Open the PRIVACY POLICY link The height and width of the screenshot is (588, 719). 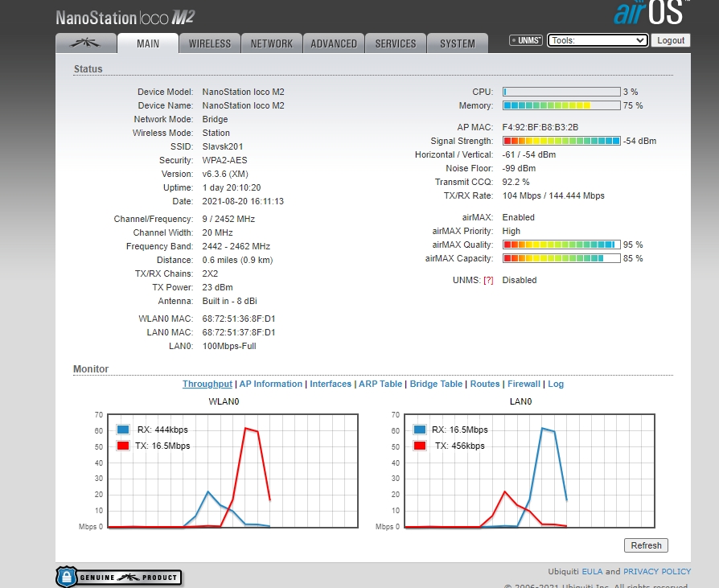657,571
